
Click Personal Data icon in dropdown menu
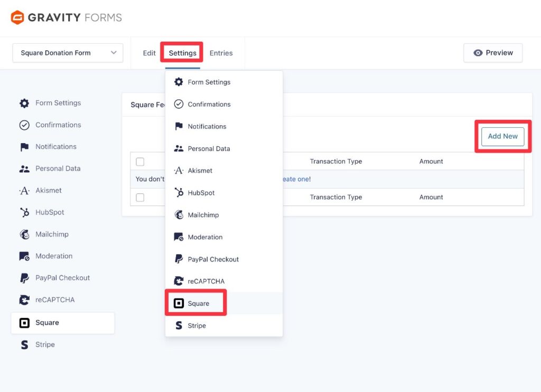pyautogui.click(x=179, y=148)
